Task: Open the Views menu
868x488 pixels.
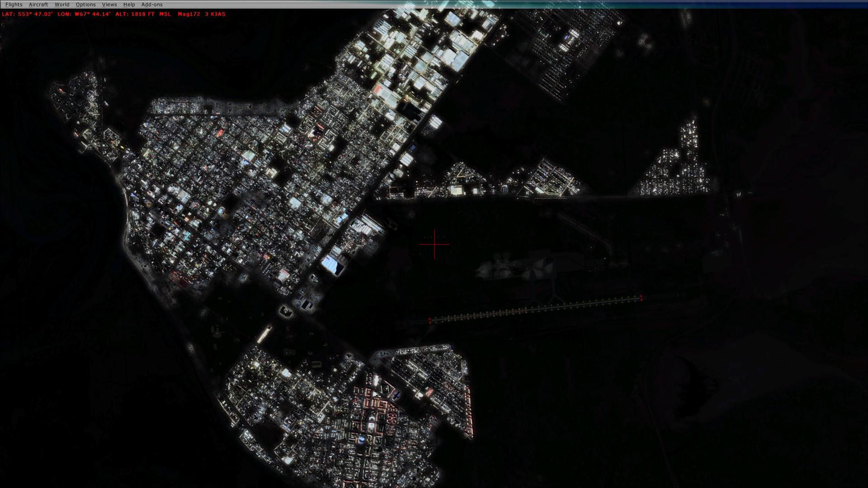Action: click(109, 5)
